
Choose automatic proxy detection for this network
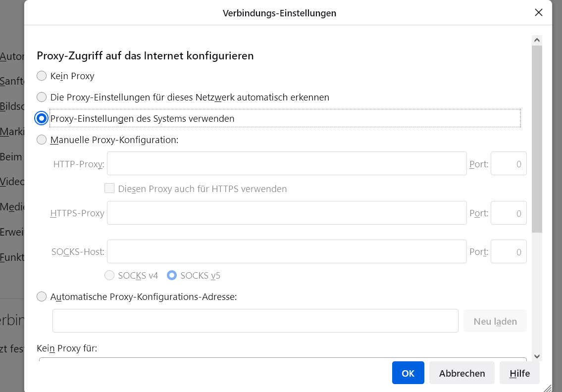pos(42,98)
